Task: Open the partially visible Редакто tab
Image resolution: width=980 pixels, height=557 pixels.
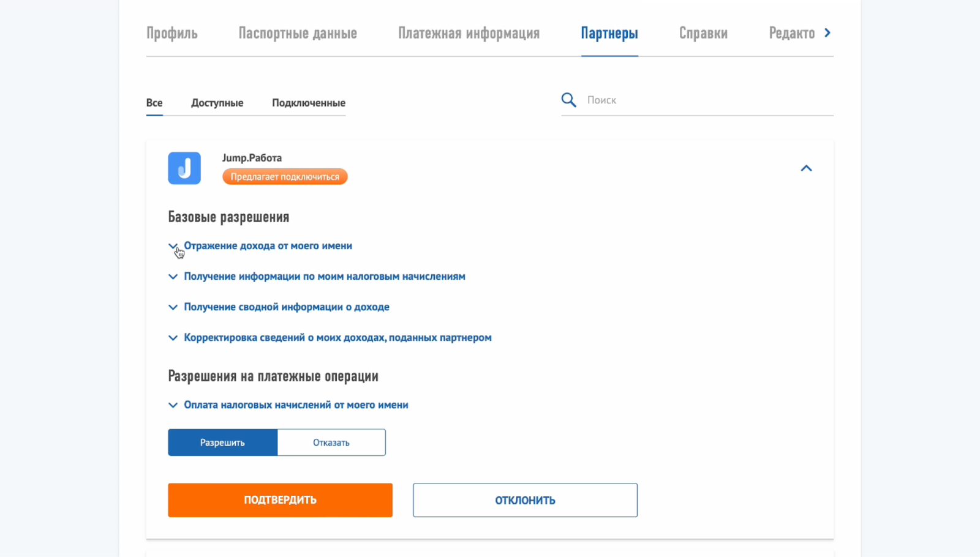Action: click(791, 33)
